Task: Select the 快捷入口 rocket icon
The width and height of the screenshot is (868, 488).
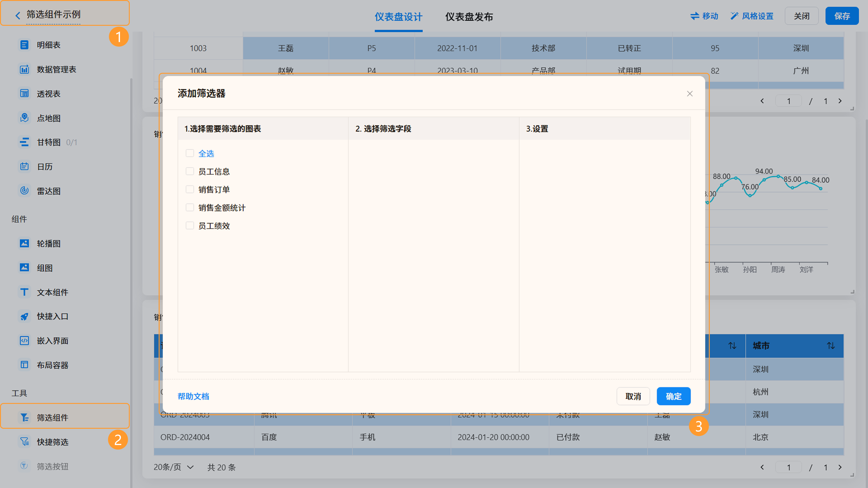Action: 24,316
